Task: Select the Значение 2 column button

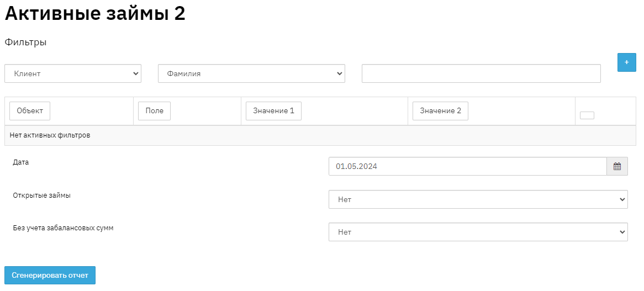Action: [x=440, y=111]
